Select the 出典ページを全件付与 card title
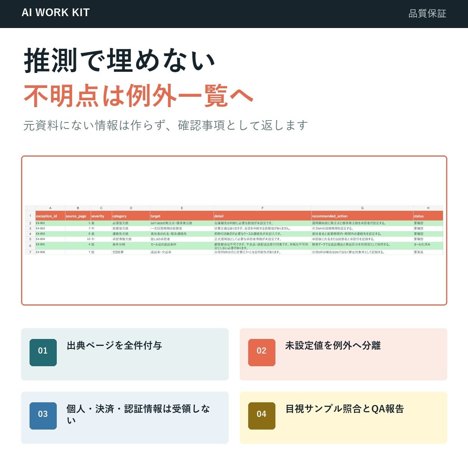 pos(114,345)
